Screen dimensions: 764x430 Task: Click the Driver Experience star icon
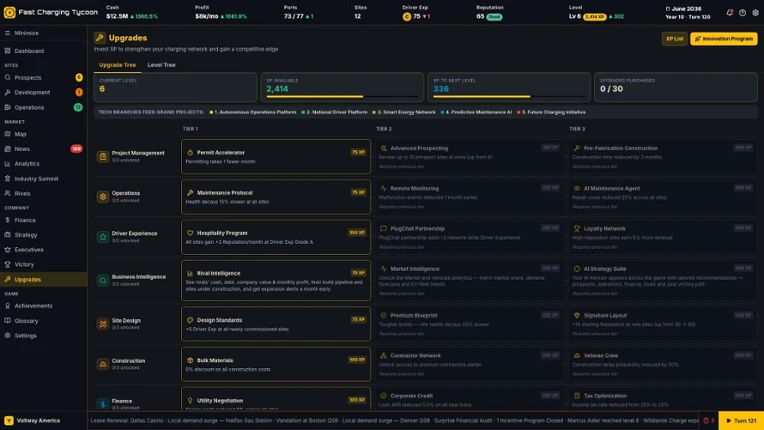103,237
